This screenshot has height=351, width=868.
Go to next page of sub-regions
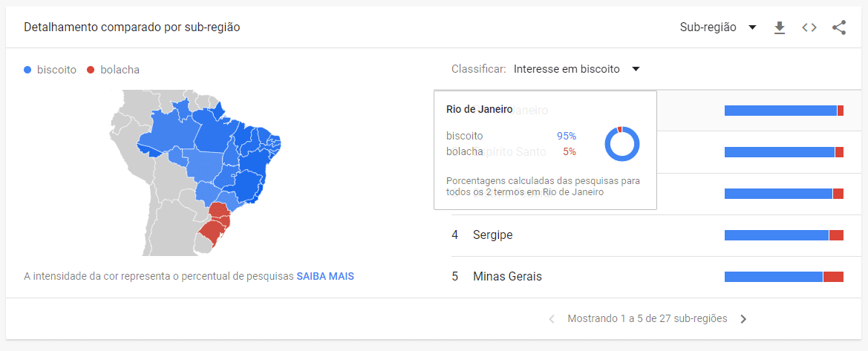point(743,319)
